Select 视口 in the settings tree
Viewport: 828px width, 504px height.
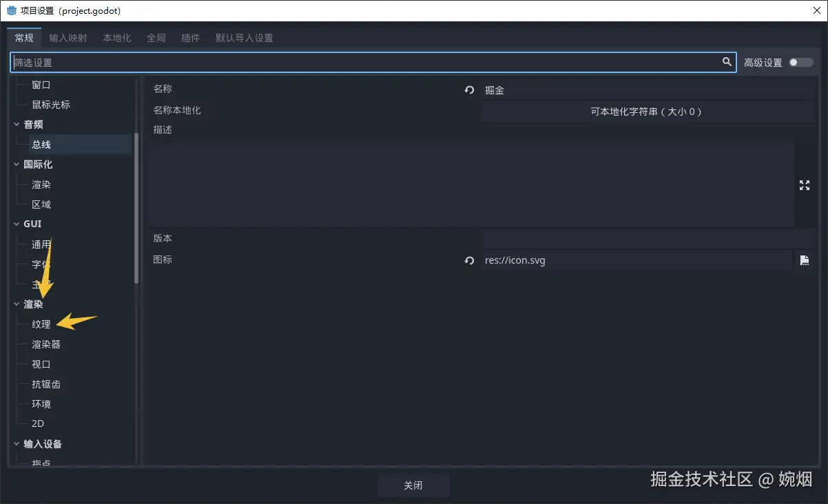pyautogui.click(x=41, y=364)
